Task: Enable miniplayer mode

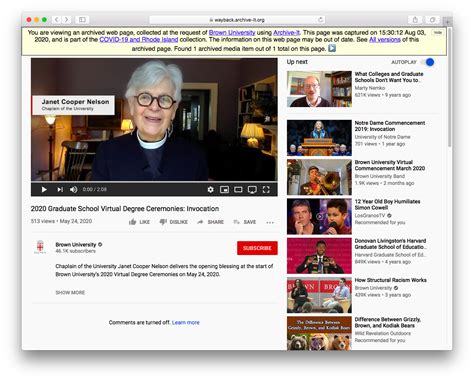Action: tap(224, 190)
